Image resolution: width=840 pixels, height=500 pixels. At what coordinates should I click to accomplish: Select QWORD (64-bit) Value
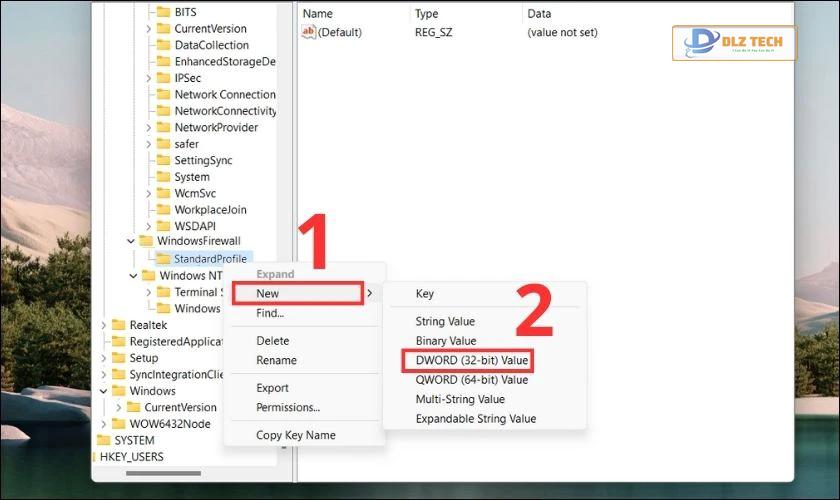(x=471, y=380)
